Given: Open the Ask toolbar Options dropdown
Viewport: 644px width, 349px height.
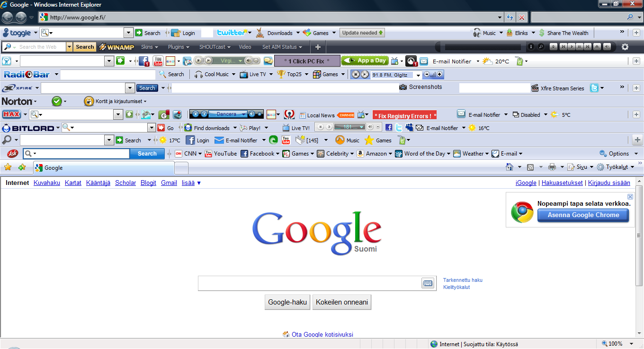Looking at the screenshot, I should pyautogui.click(x=619, y=154).
